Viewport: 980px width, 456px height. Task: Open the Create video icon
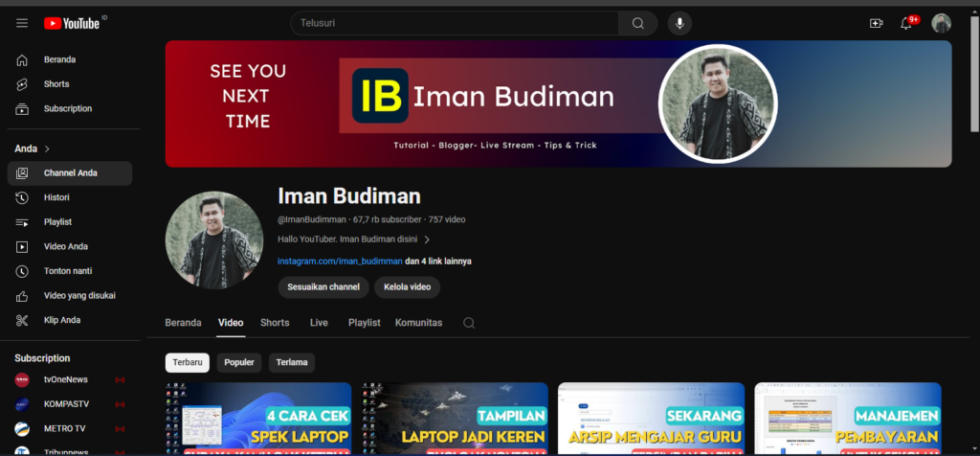[877, 23]
